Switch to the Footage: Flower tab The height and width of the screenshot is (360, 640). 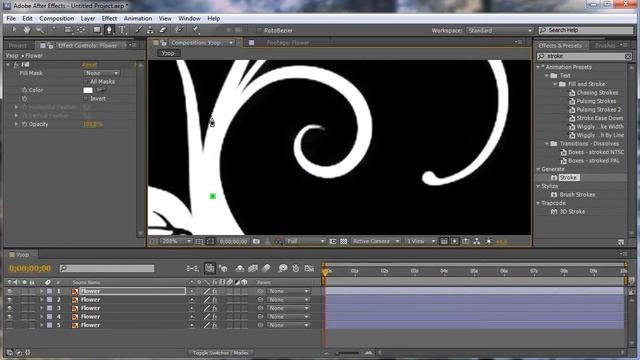[287, 42]
